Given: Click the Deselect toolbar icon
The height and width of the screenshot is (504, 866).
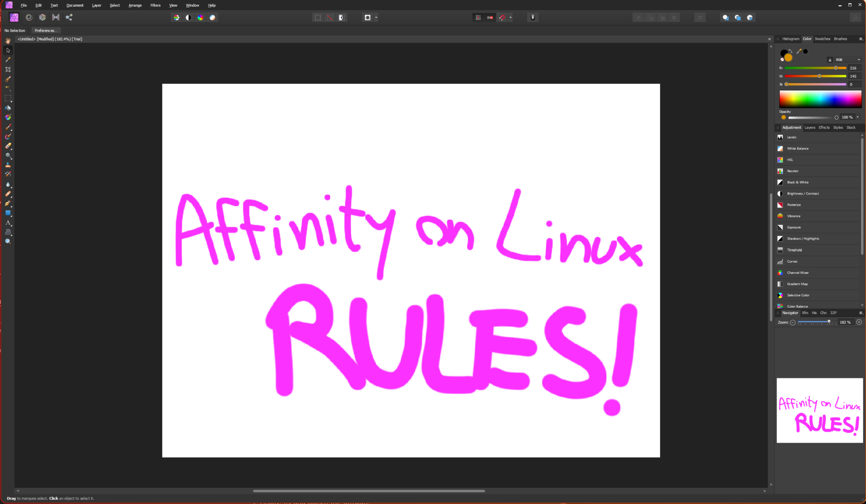Looking at the screenshot, I should pos(330,17).
